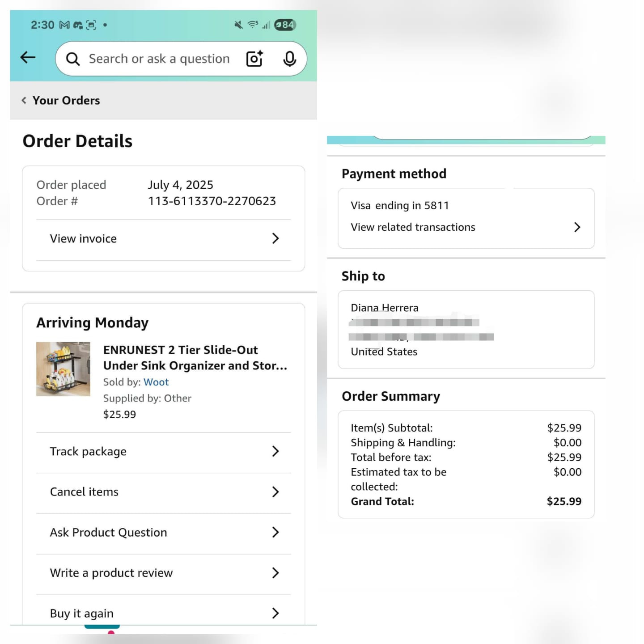Open Write a product review
The image size is (644, 644).
tap(163, 573)
